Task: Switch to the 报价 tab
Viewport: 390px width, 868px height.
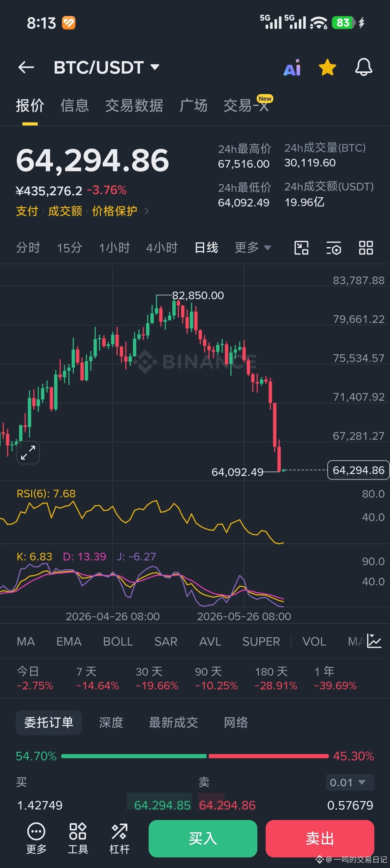Action: point(30,106)
